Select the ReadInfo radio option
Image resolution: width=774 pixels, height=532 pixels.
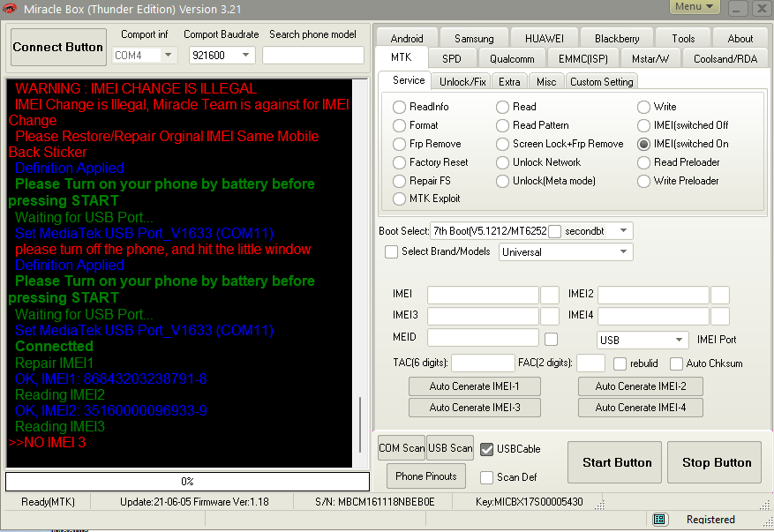pyautogui.click(x=399, y=107)
